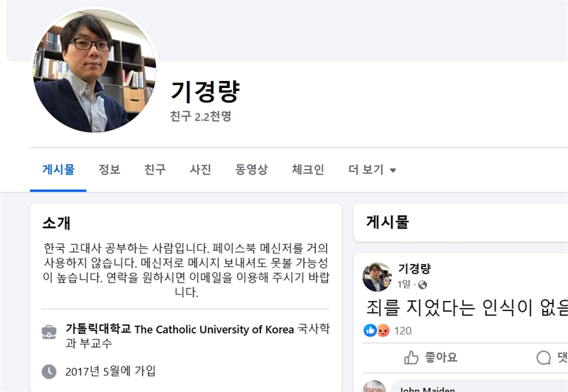Click the briefcase workplace icon in 소개

49,331
